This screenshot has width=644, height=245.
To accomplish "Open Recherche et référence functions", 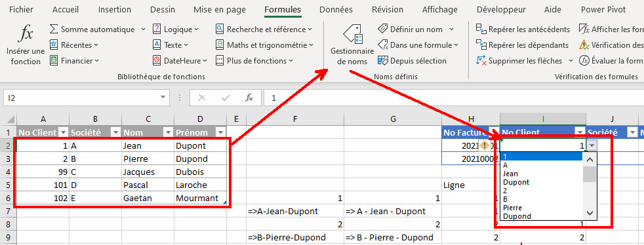I will tap(264, 29).
